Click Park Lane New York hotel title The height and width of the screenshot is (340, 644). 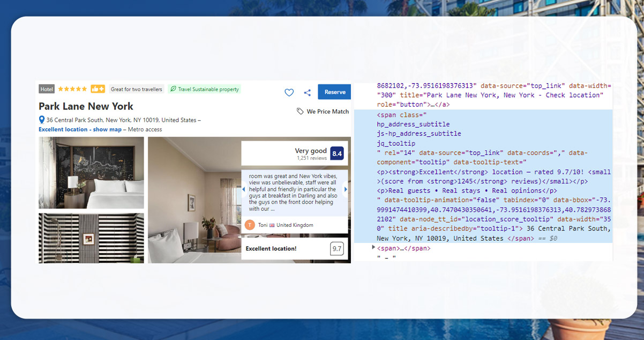(x=86, y=106)
